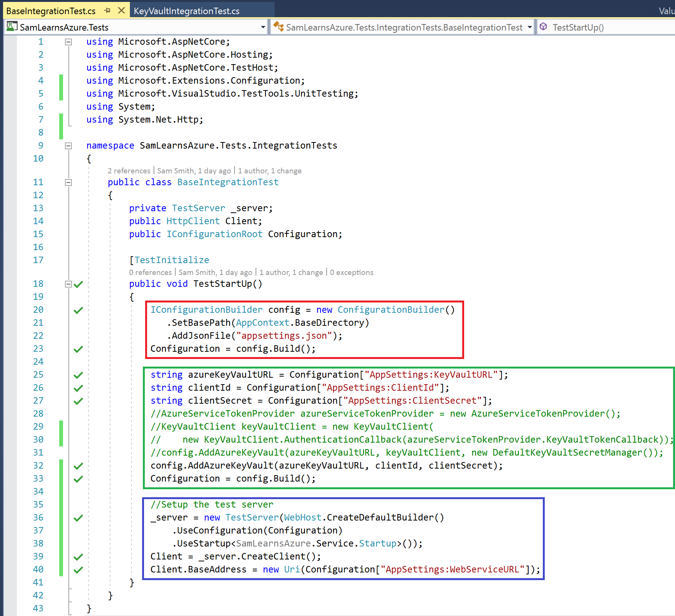Select the BaseIntegrationTest.cs tab
The height and width of the screenshot is (616, 675).
coord(51,11)
